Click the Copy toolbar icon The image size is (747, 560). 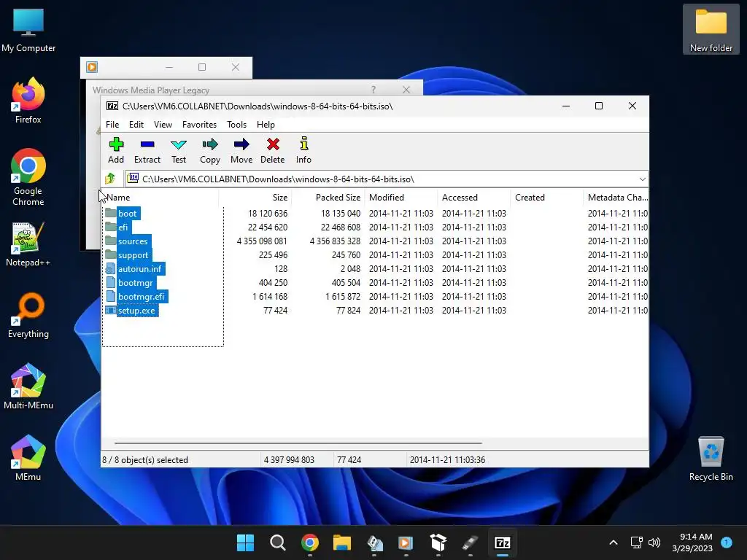[x=210, y=150]
